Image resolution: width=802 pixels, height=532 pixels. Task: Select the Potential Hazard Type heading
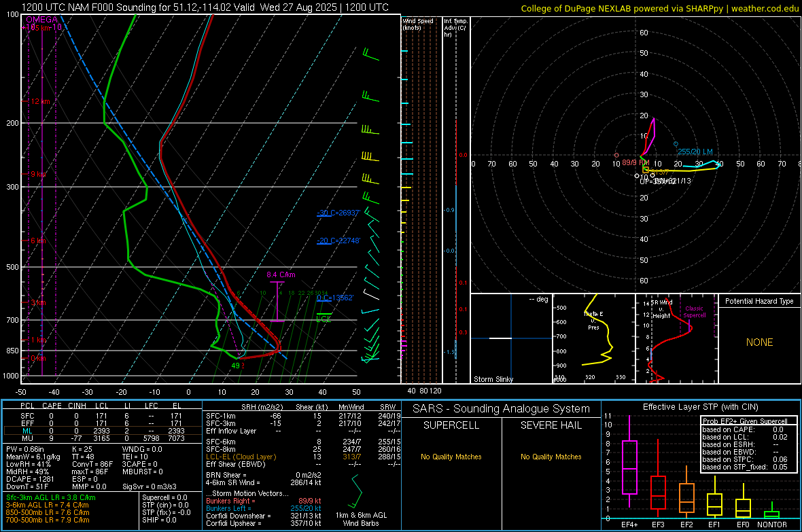[x=760, y=301]
